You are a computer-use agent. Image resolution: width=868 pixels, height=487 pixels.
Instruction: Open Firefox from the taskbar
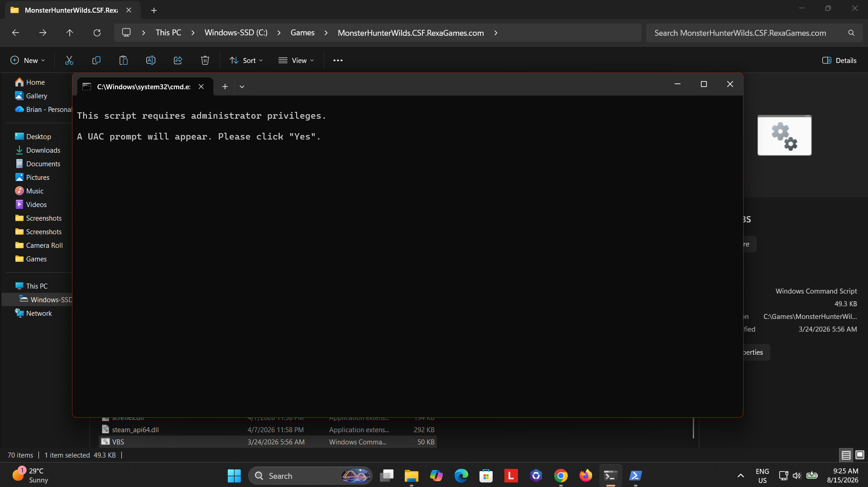pos(586,476)
